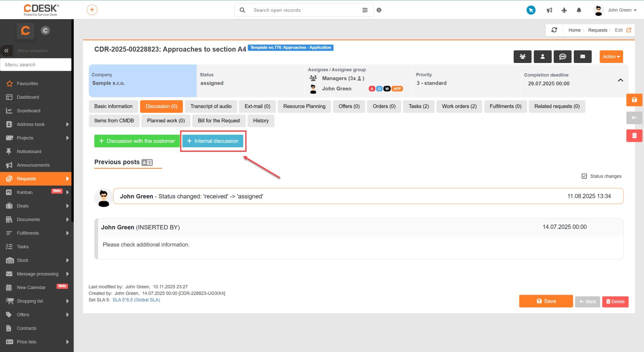Toggle the Status changes checkbox

tap(584, 176)
